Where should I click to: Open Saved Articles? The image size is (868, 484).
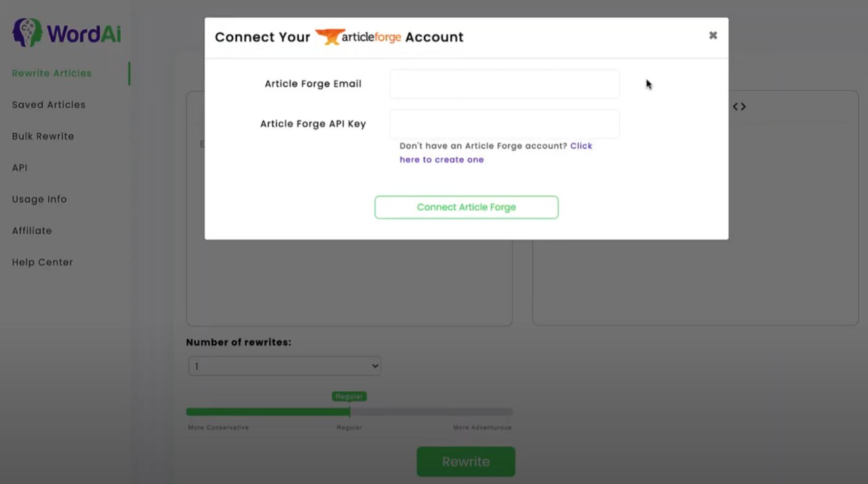48,104
